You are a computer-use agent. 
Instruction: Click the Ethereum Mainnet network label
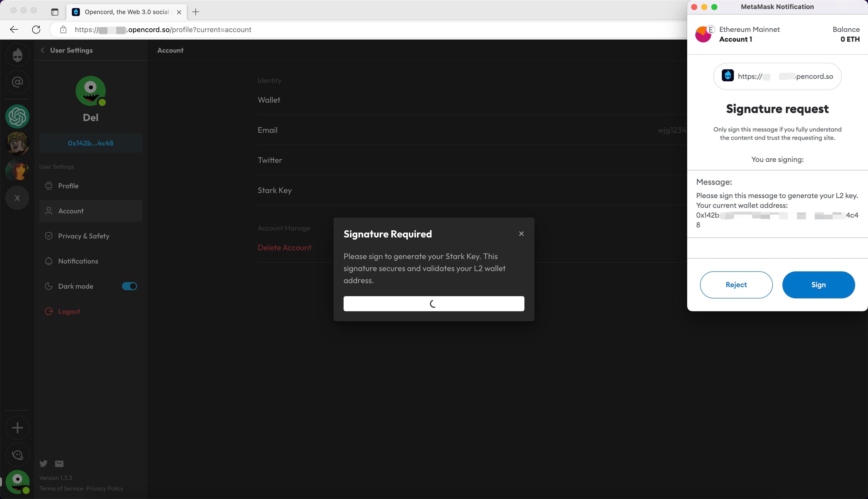(749, 29)
